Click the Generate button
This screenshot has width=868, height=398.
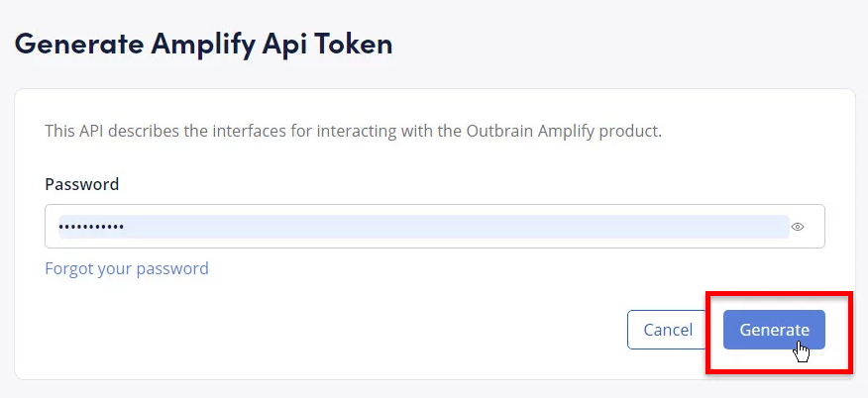774,330
